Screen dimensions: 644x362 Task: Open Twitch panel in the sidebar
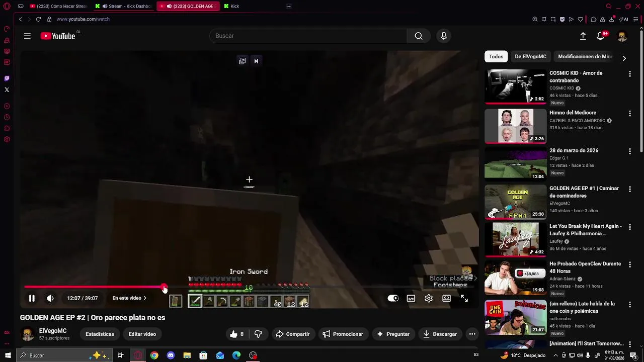(x=7, y=78)
